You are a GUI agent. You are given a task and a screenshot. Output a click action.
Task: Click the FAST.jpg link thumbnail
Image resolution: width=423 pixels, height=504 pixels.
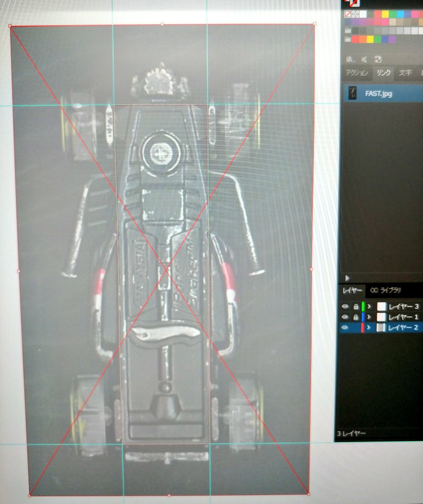(353, 93)
